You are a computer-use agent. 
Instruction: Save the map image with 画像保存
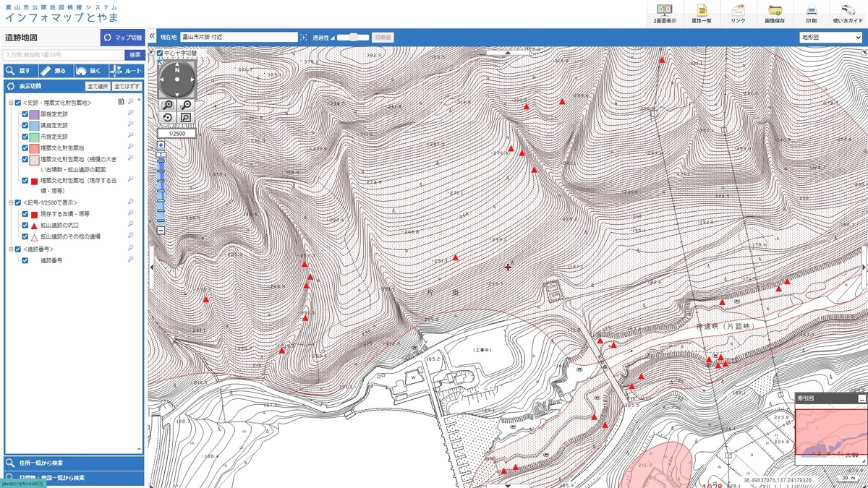click(775, 14)
